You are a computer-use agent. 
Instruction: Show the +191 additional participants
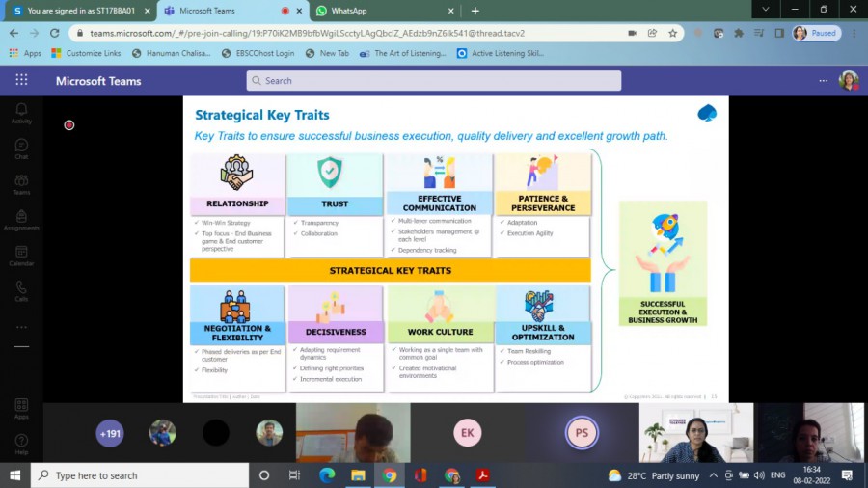pos(110,433)
